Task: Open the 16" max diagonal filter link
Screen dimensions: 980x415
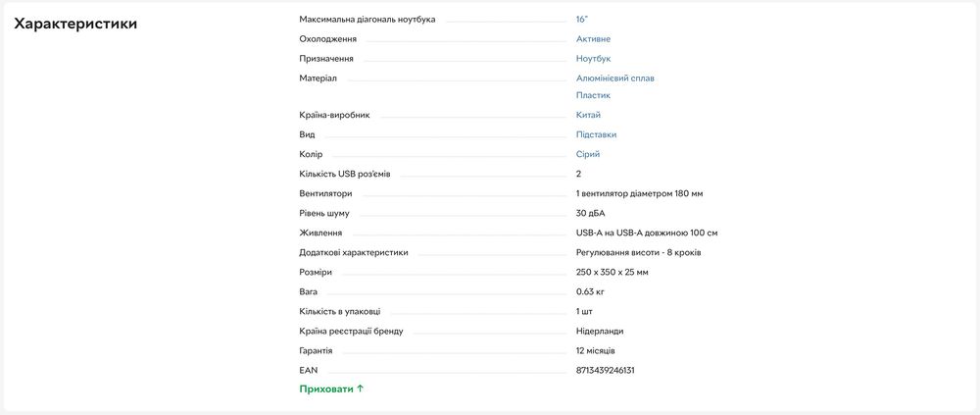Action: click(x=582, y=20)
